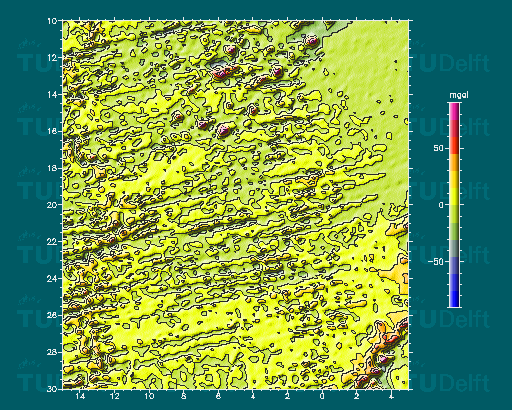The width and height of the screenshot is (512, 410).
Task: Click the 50 tick label on color scale
Action: [x=438, y=148]
